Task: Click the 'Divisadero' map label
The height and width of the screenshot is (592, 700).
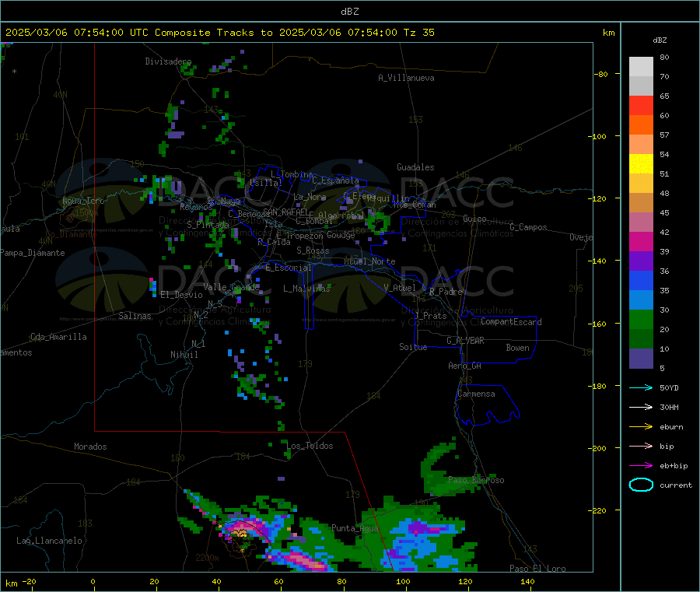Action: pos(168,61)
